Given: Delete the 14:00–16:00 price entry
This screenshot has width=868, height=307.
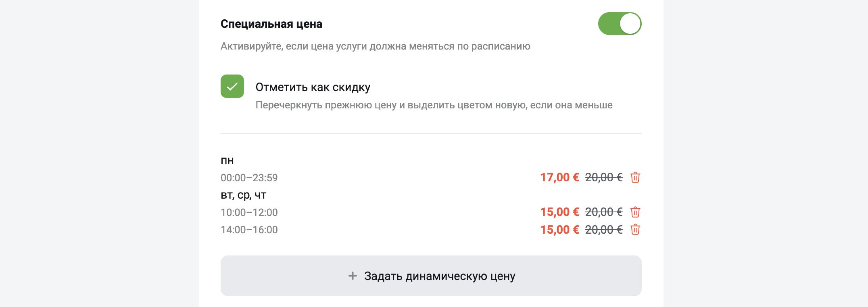Looking at the screenshot, I should click(635, 230).
